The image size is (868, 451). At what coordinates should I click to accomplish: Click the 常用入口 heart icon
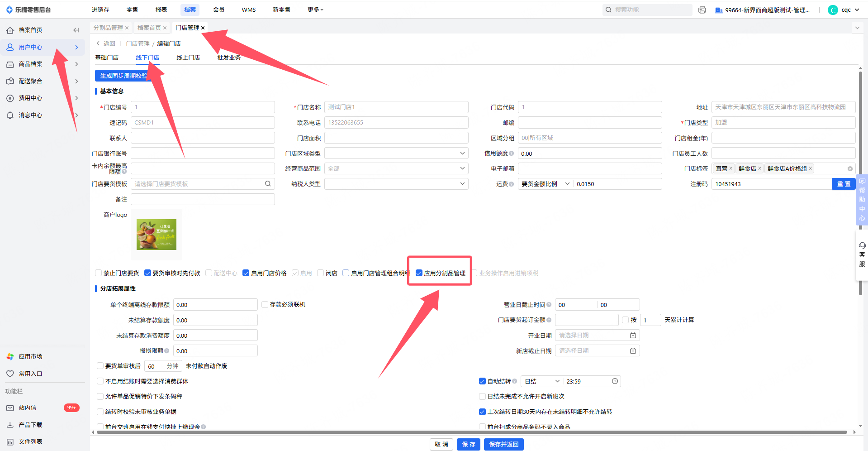pos(10,374)
